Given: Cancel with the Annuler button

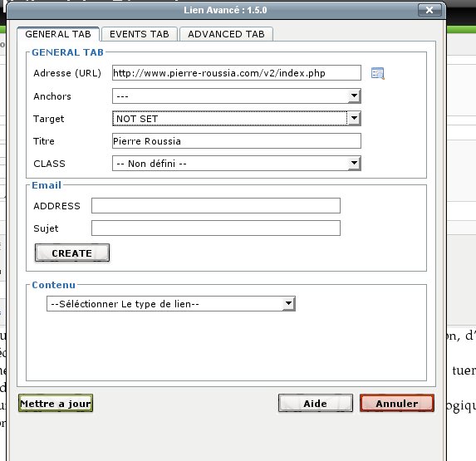Looking at the screenshot, I should [x=397, y=403].
